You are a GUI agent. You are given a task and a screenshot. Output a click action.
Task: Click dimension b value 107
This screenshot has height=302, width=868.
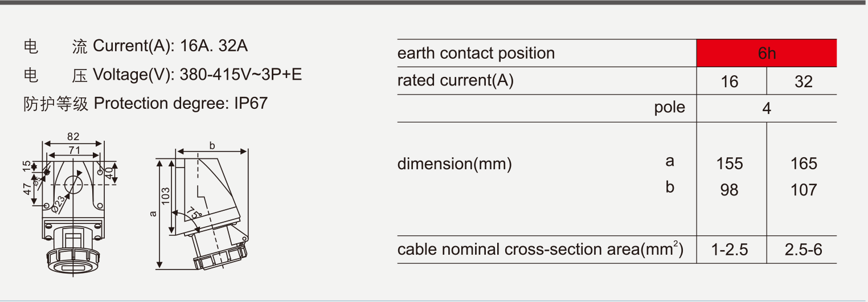[x=804, y=190]
